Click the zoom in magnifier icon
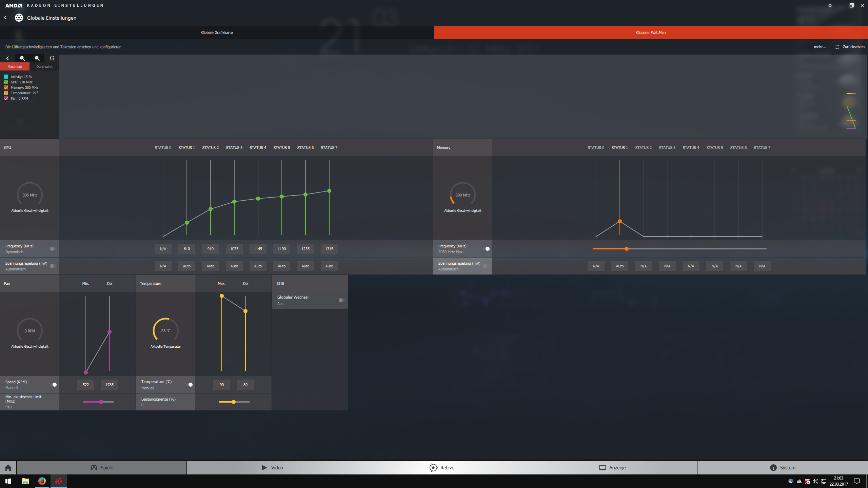Viewport: 868px width, 488px height. pos(22,58)
